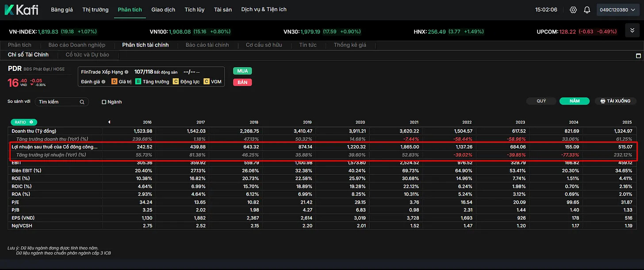The height and width of the screenshot is (270, 644).
Task: Enable the Ngành comparison checkbox
Action: [104, 102]
